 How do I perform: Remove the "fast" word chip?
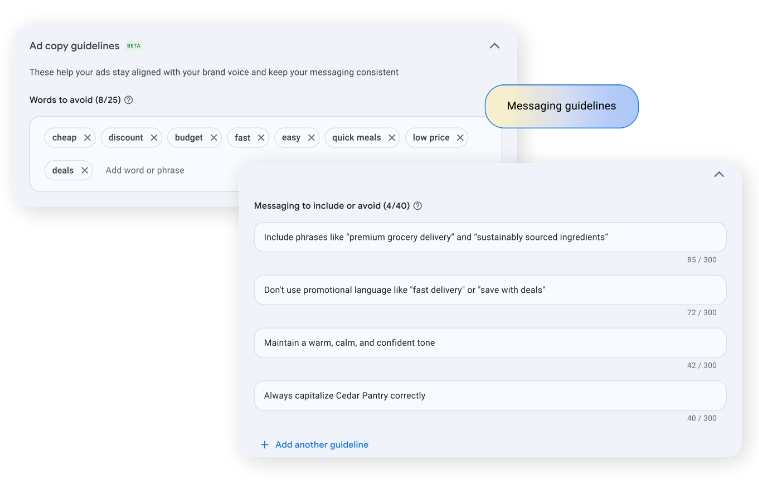click(x=261, y=138)
